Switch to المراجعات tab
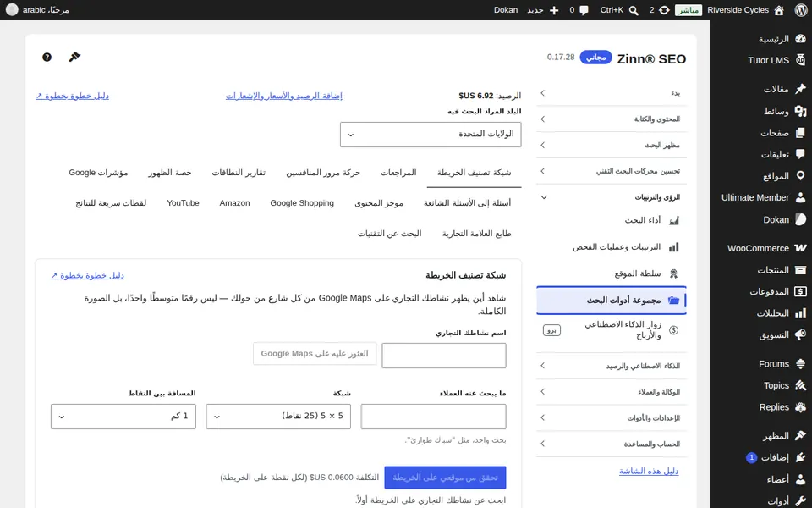Viewport: 812px width, 508px height. 398,173
